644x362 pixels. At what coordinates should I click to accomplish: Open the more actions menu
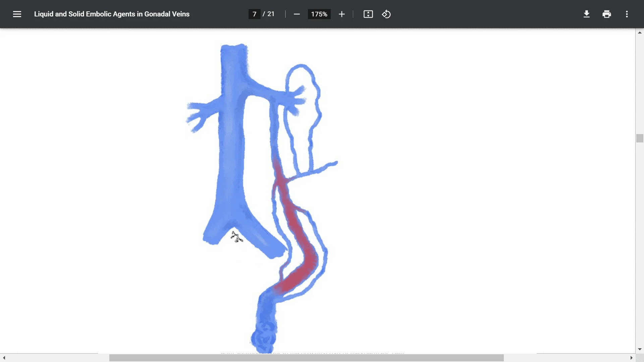pyautogui.click(x=627, y=14)
